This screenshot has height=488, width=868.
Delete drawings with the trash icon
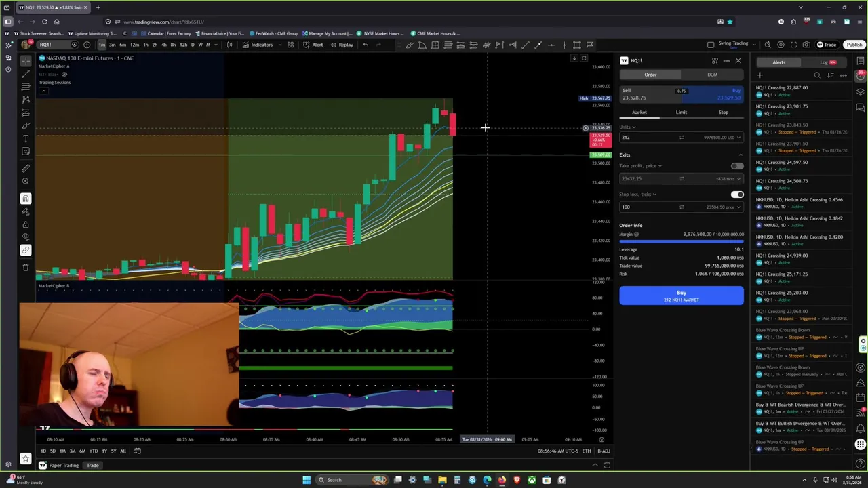click(26, 268)
